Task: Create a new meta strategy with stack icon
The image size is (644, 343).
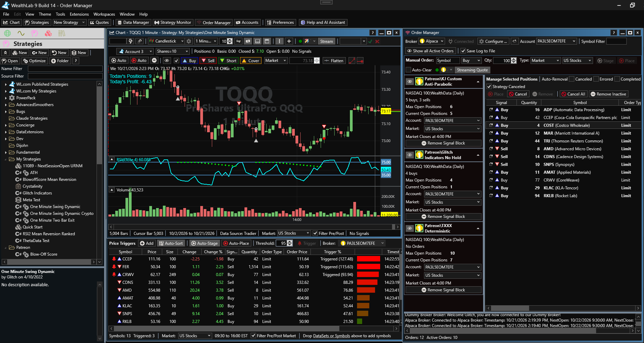Action: [79, 53]
